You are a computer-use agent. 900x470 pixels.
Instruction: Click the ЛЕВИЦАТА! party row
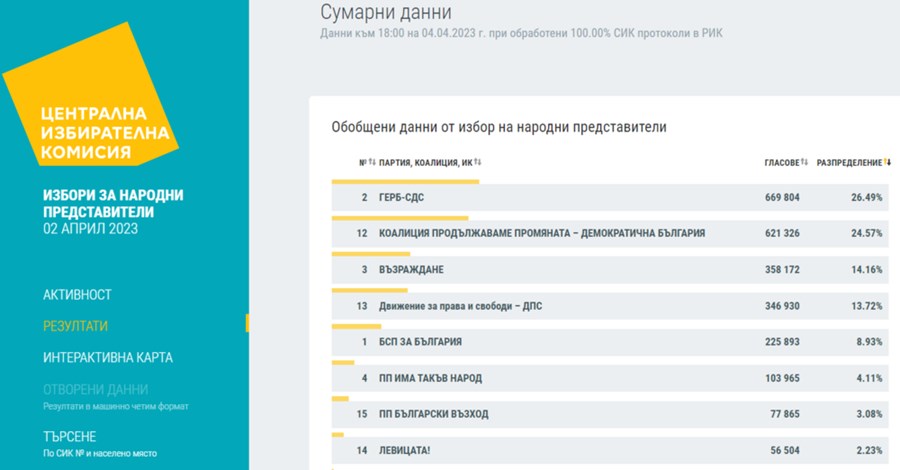tap(610, 451)
